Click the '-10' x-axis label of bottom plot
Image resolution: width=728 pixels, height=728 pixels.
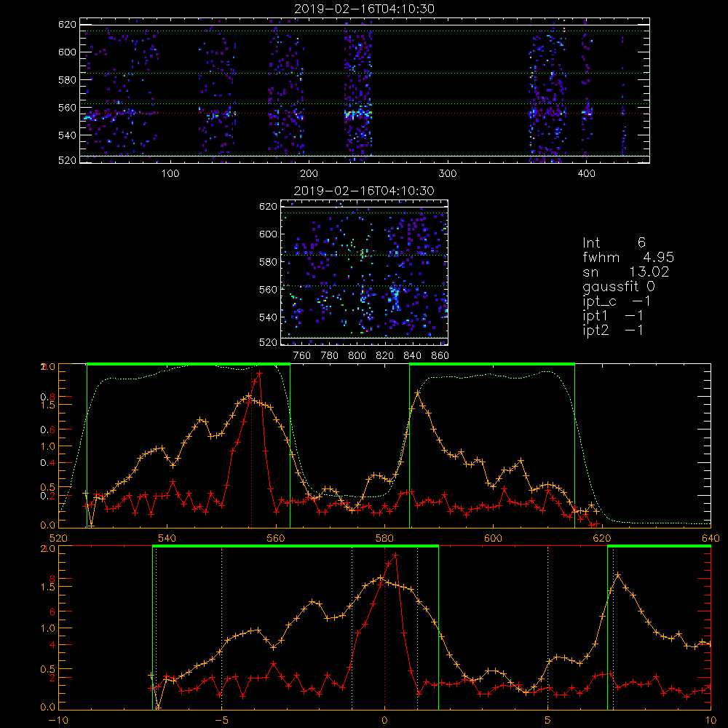[58, 720]
